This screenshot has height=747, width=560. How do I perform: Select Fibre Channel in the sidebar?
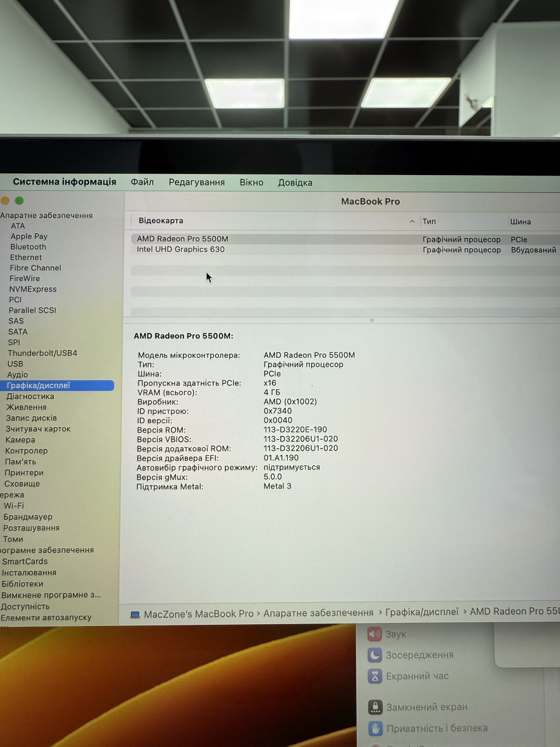tap(36, 268)
